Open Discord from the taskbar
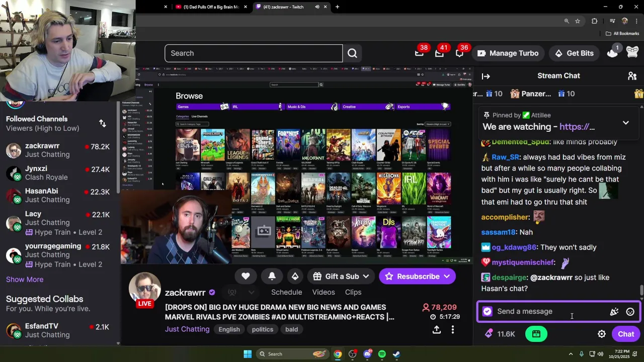This screenshot has height=362, width=644. click(367, 354)
